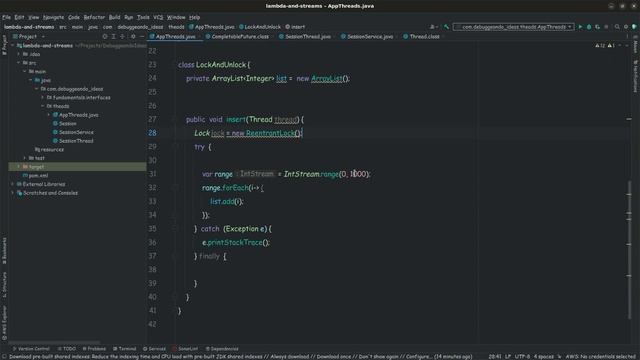Fold the forEach lambda at line 32 gutter
This screenshot has height=360, width=640.
point(175,187)
